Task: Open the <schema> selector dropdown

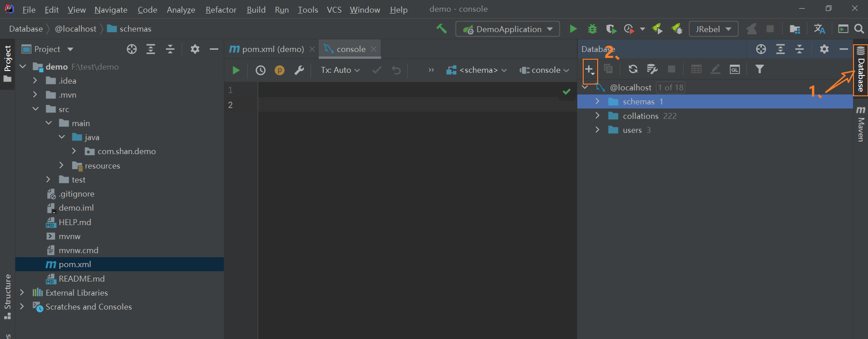Action: tap(476, 70)
